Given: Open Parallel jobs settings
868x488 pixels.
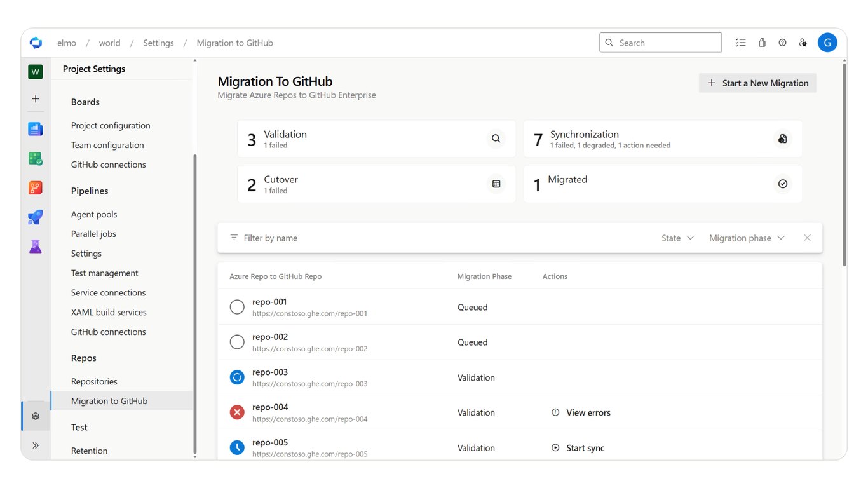Looking at the screenshot, I should [x=93, y=234].
